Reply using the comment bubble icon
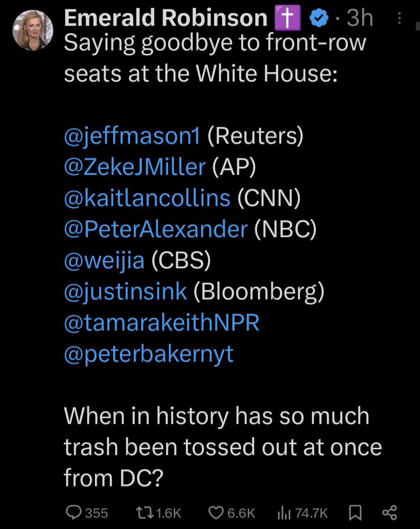This screenshot has height=529, width=420. coord(74,512)
